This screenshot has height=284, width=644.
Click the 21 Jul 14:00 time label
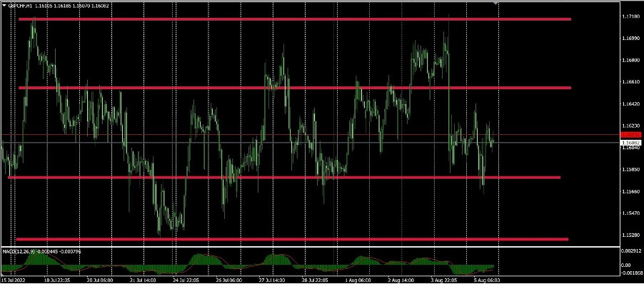[144, 280]
